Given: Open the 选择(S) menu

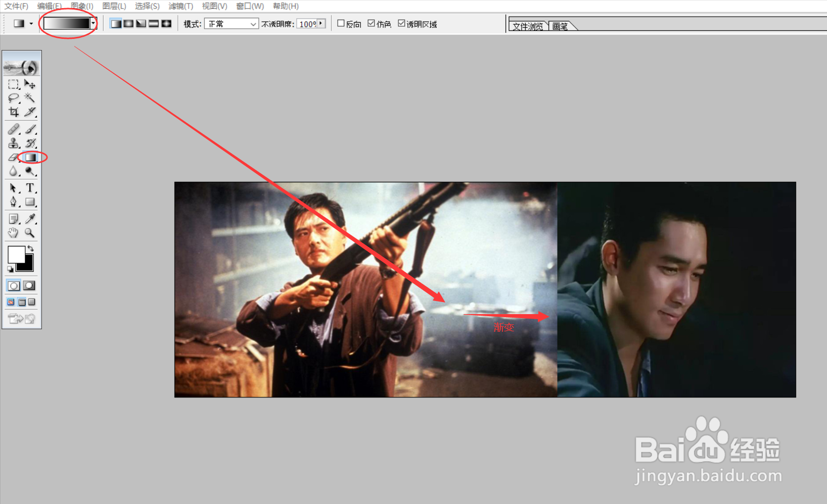Looking at the screenshot, I should tap(147, 6).
